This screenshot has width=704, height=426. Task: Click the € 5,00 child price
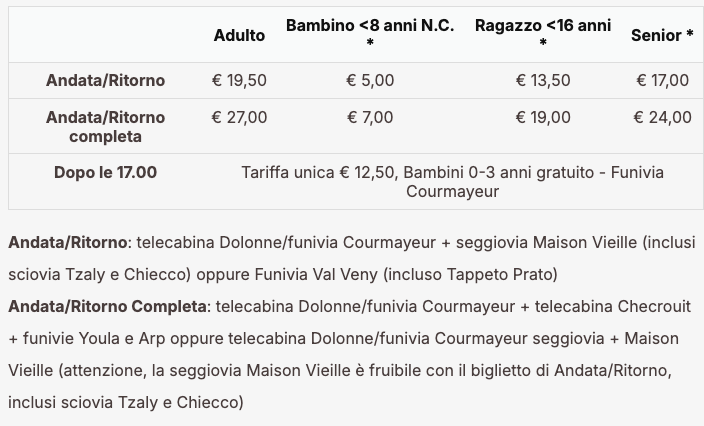tap(370, 81)
